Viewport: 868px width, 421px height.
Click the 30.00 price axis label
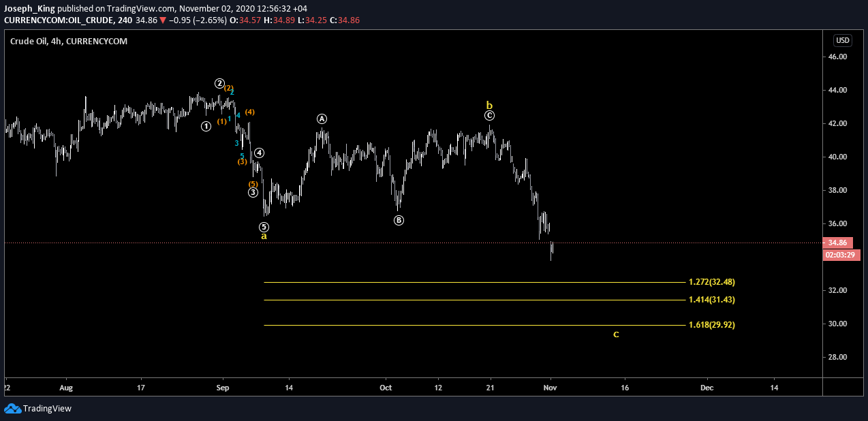tap(837, 324)
